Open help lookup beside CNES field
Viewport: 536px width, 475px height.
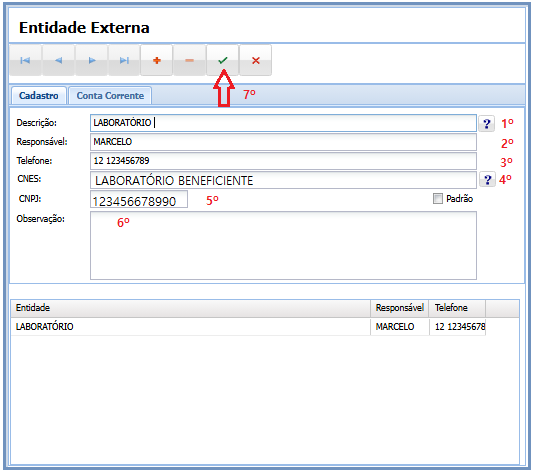[487, 179]
